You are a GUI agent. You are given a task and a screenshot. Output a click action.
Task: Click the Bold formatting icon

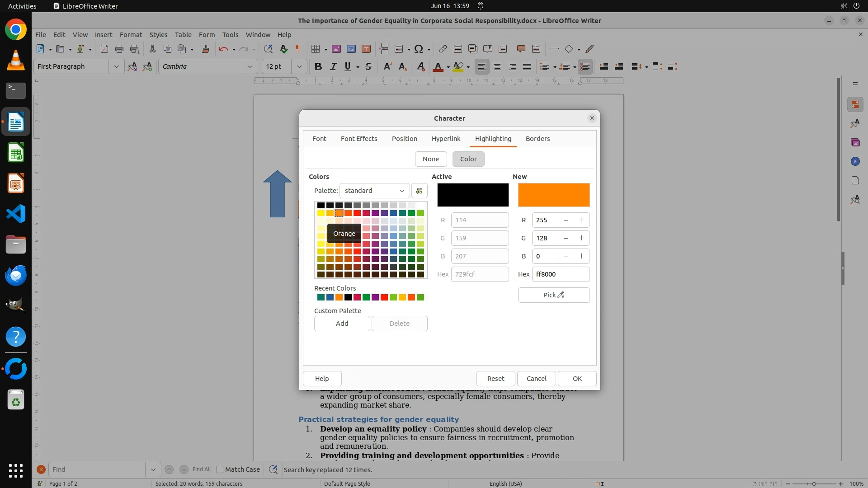318,66
